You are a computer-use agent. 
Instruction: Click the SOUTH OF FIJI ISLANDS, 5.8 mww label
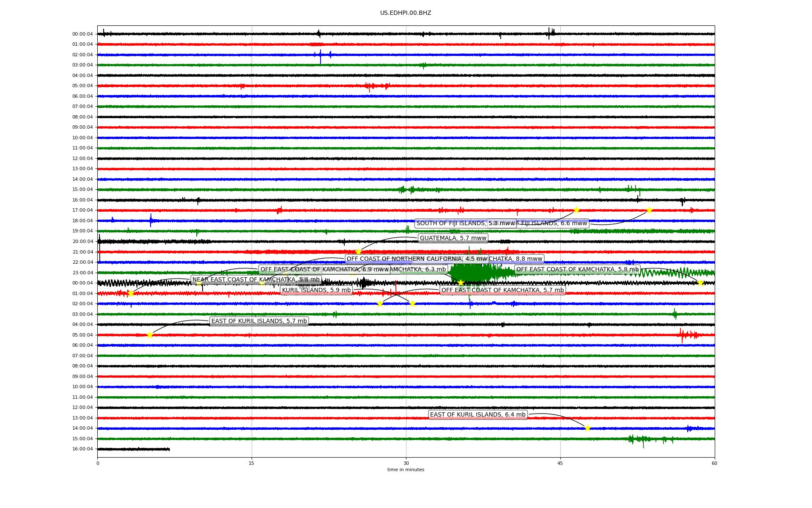[x=466, y=224]
